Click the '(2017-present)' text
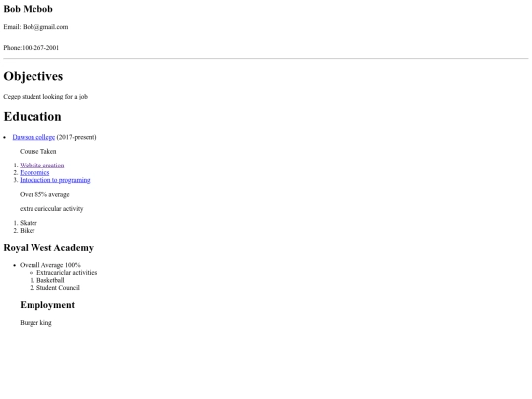 [x=76, y=137]
